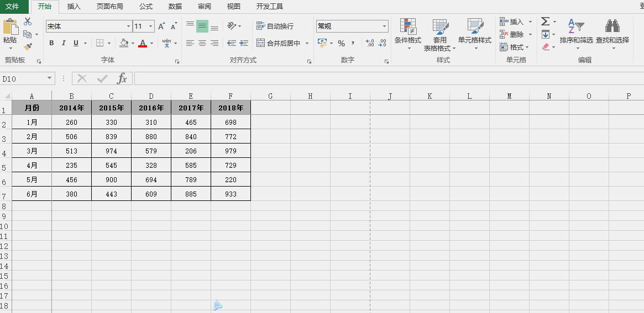Toggle Underline formatting

(76, 43)
